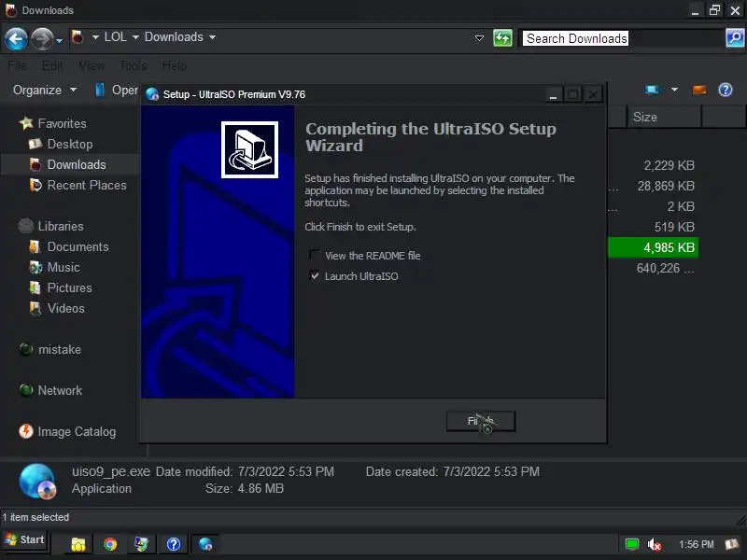Open the Tools menu
The width and height of the screenshot is (747, 560).
pos(134,65)
